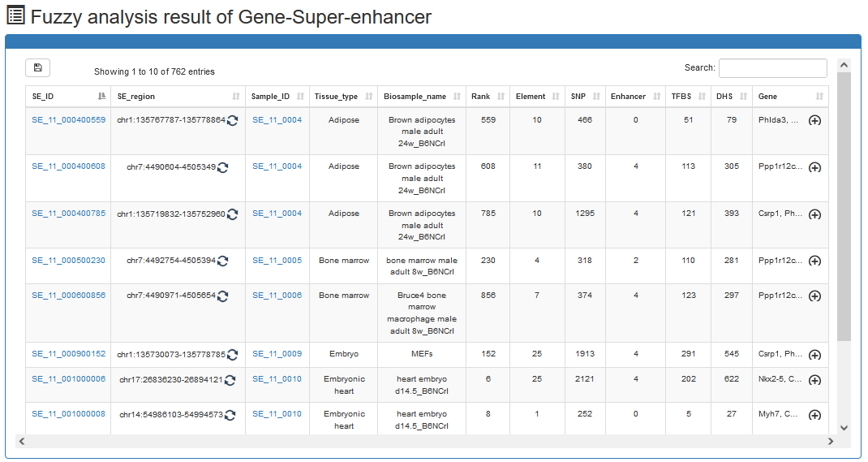Expand gene list plus icon for Nkx2-5 row
The width and height of the screenshot is (868, 462).
click(814, 380)
